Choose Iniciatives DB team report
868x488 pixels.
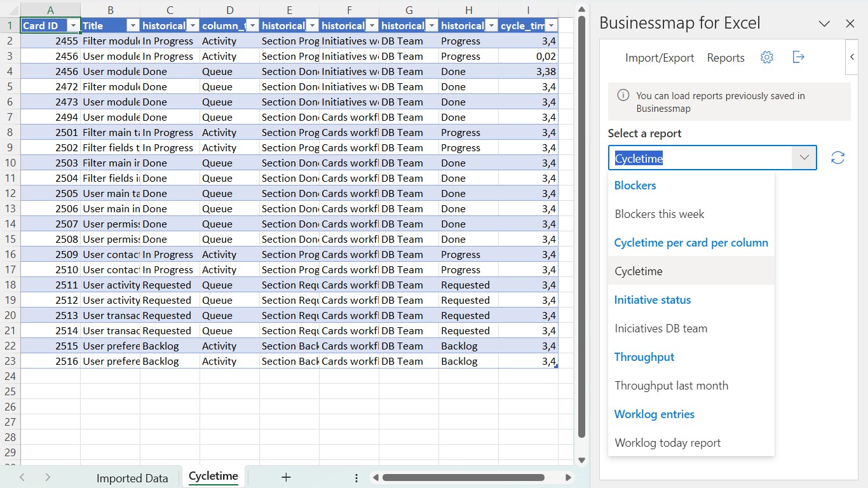tap(691, 329)
